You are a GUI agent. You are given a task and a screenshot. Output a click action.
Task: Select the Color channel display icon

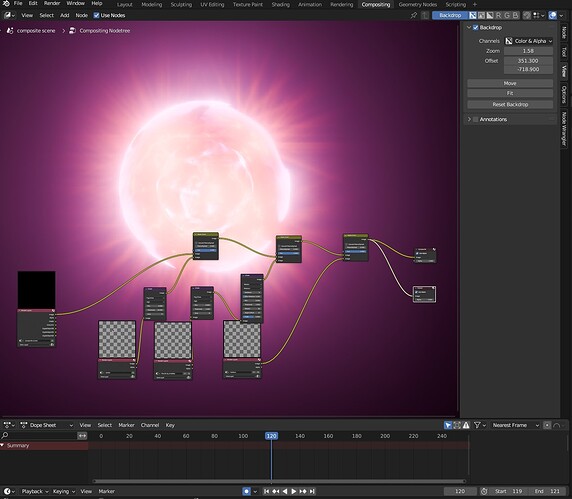click(x=481, y=15)
